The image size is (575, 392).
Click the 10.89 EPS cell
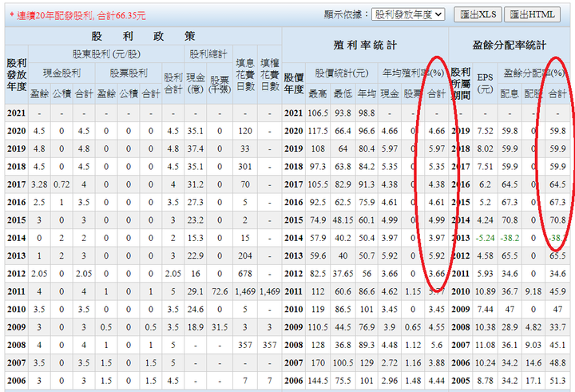tap(485, 291)
